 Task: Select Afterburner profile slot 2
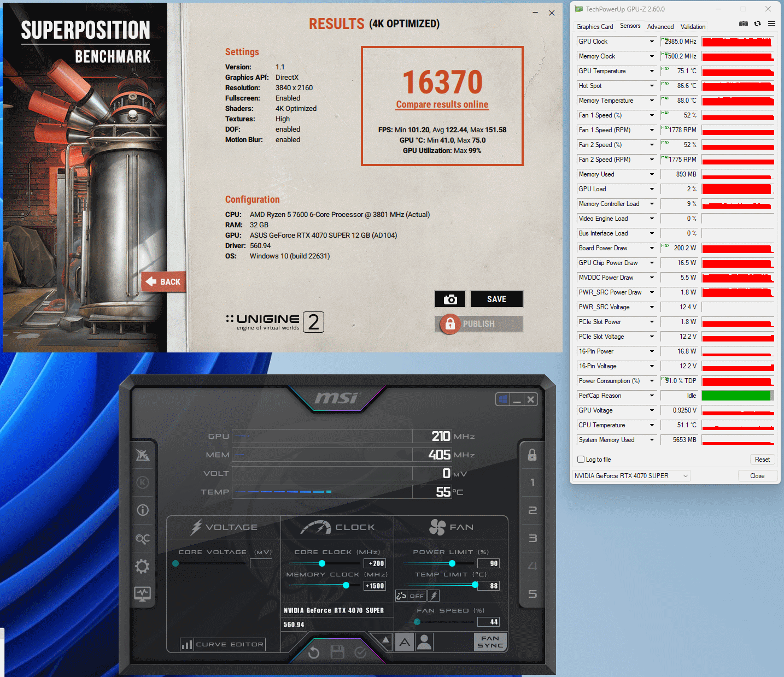click(533, 510)
